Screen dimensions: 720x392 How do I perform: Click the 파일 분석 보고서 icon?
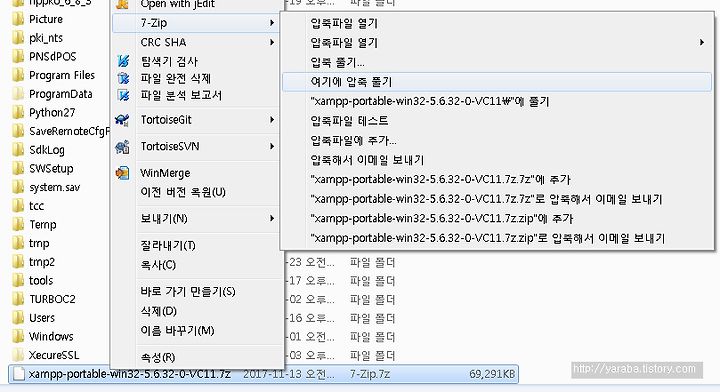(123, 95)
